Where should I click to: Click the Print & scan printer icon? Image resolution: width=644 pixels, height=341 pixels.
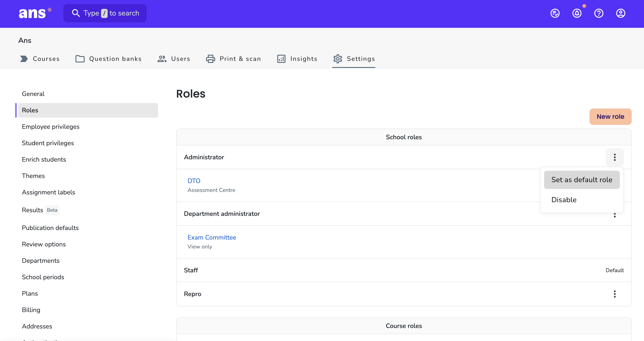pyautogui.click(x=210, y=59)
